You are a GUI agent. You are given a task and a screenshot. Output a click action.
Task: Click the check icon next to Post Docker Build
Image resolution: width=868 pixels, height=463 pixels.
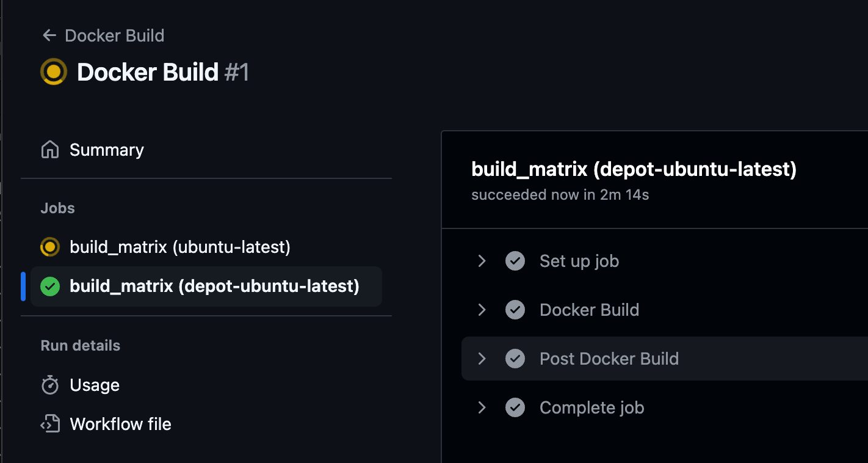click(x=515, y=359)
